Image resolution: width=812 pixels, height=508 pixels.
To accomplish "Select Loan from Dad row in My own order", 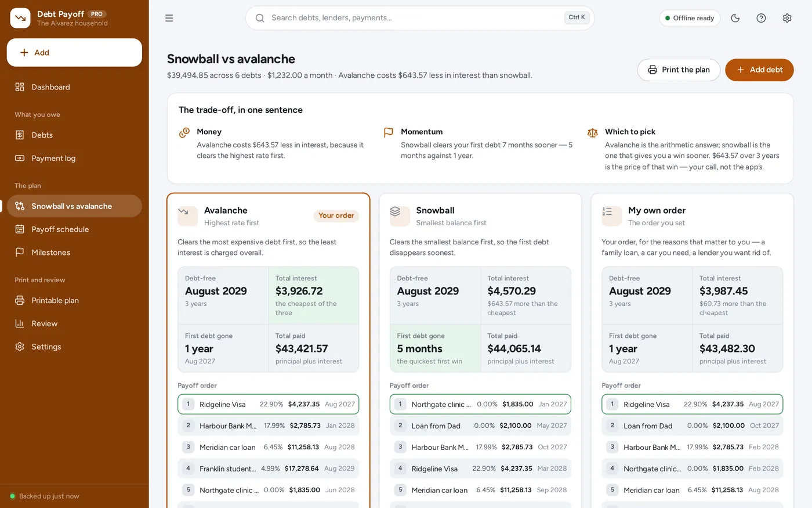I will click(x=693, y=426).
